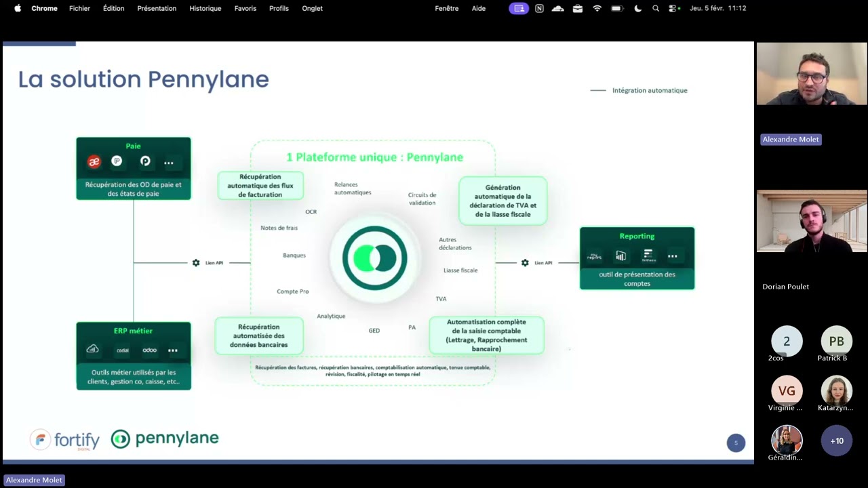The image size is (868, 488).
Task: Click the Liasse fiscale label in the central circle
Action: pyautogui.click(x=460, y=270)
